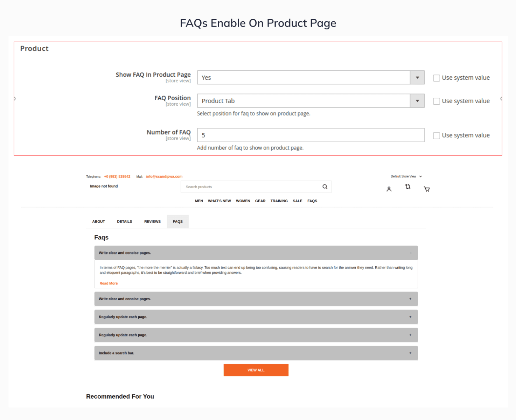The image size is (516, 420).
Task: Click the VIEW ALL button
Action: pos(256,370)
